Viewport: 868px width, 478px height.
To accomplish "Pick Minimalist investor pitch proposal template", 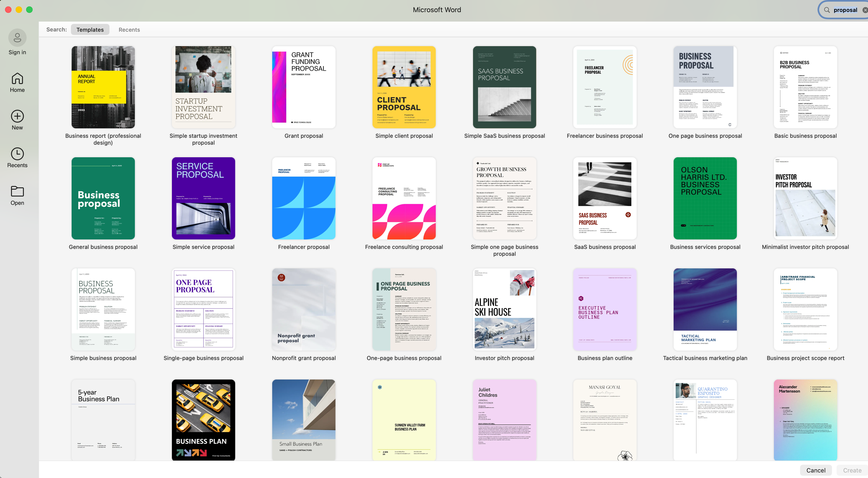I will click(805, 199).
